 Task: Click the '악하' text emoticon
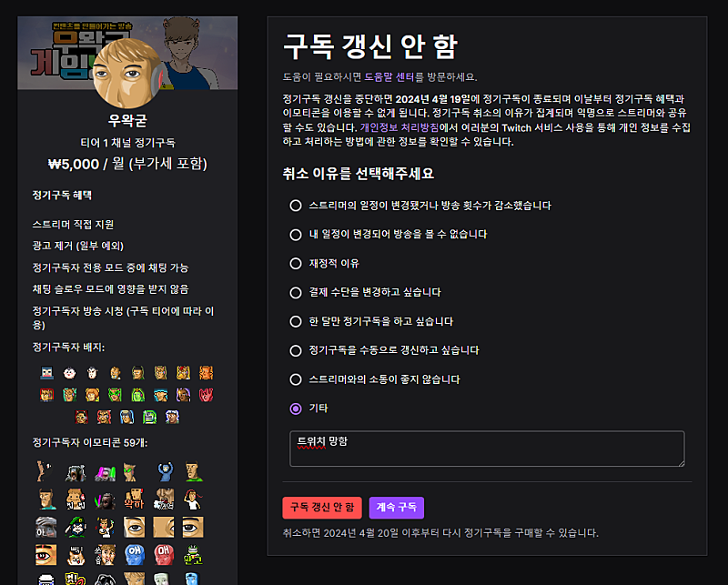tap(134, 499)
